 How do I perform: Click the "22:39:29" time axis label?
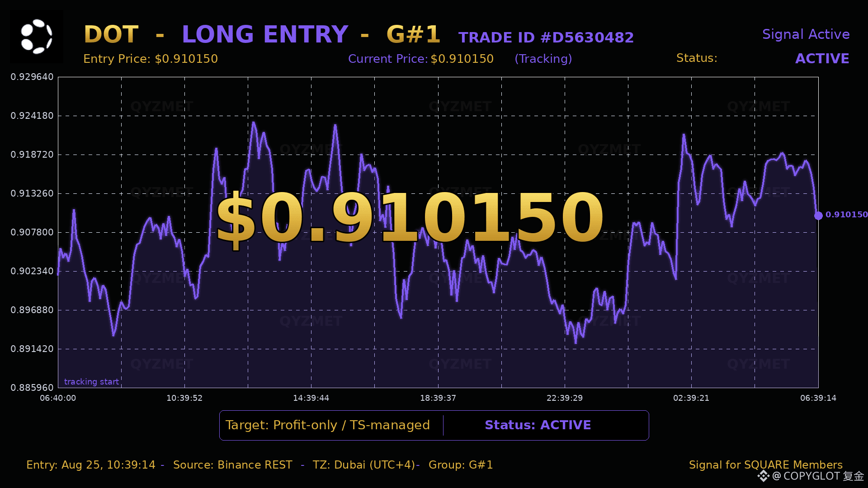pyautogui.click(x=565, y=398)
